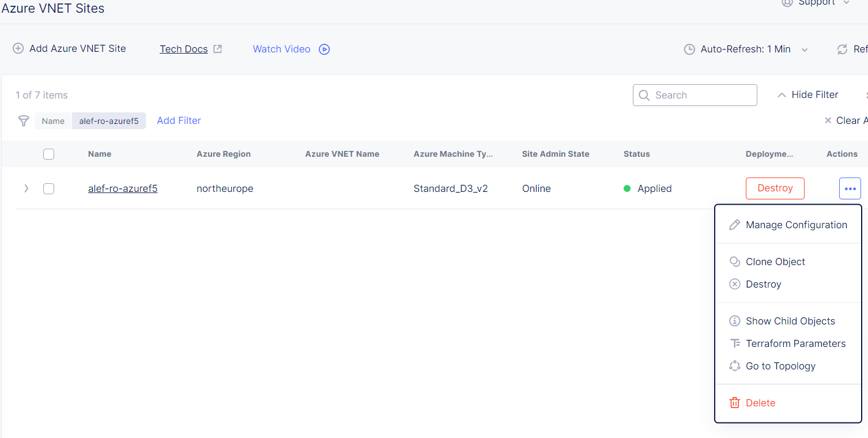Click the Actions column header
Image resolution: width=868 pixels, height=438 pixels.
[842, 154]
